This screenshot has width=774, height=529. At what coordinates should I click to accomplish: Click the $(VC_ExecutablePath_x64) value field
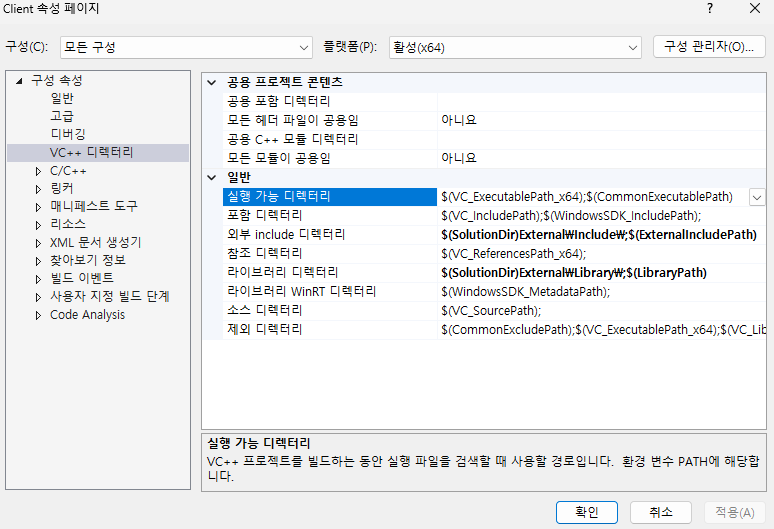592,196
